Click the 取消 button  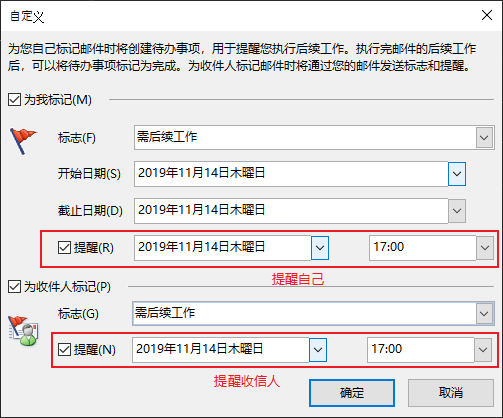click(451, 393)
